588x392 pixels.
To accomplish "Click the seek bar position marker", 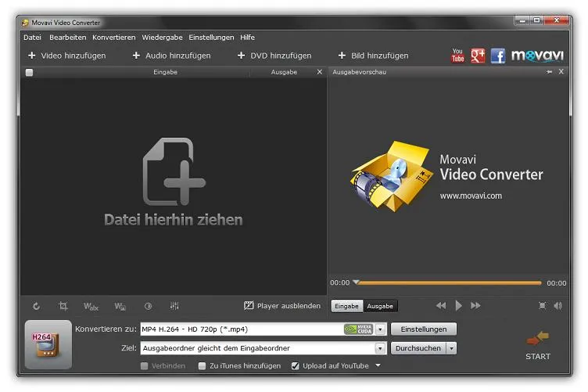I will [356, 282].
